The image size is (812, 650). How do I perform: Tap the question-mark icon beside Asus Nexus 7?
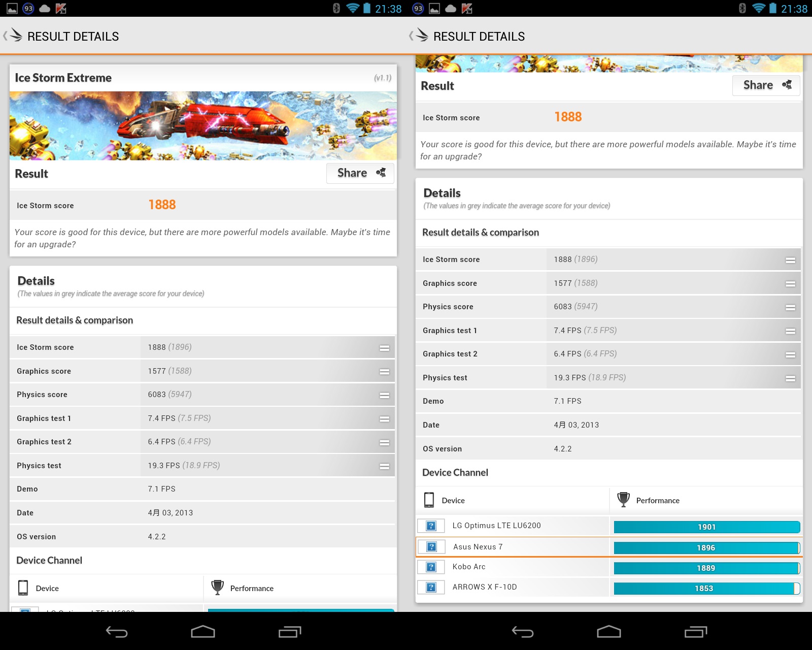pos(431,547)
